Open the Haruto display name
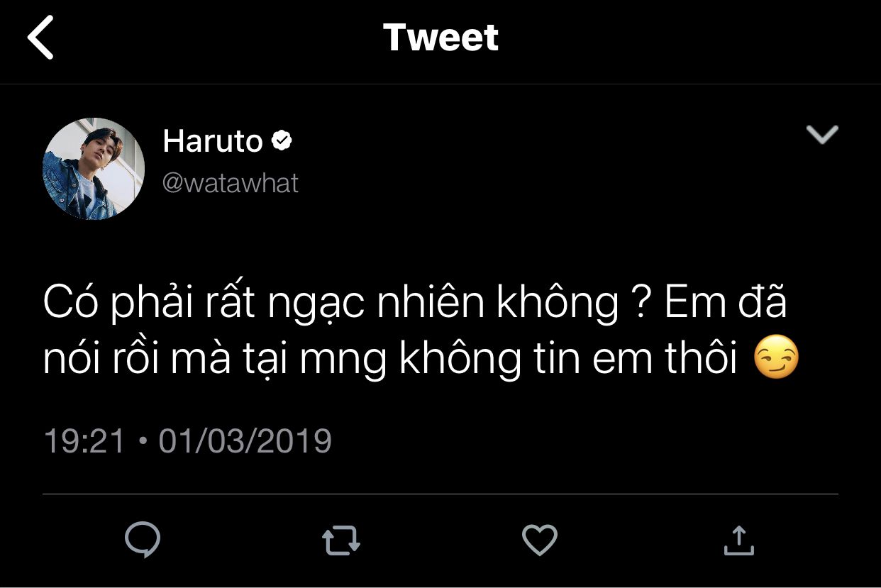881x588 pixels. pos(213,141)
